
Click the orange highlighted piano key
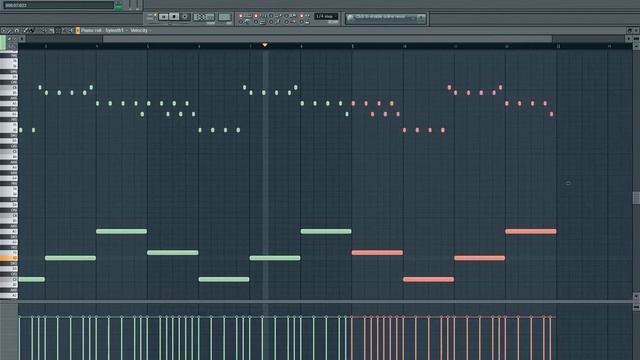pyautogui.click(x=9, y=258)
